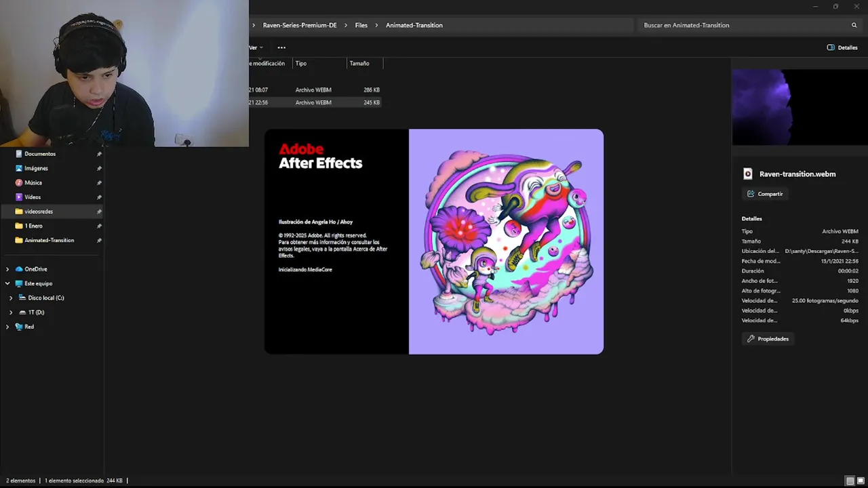
Task: Open the Ver view dropdown
Action: click(256, 47)
